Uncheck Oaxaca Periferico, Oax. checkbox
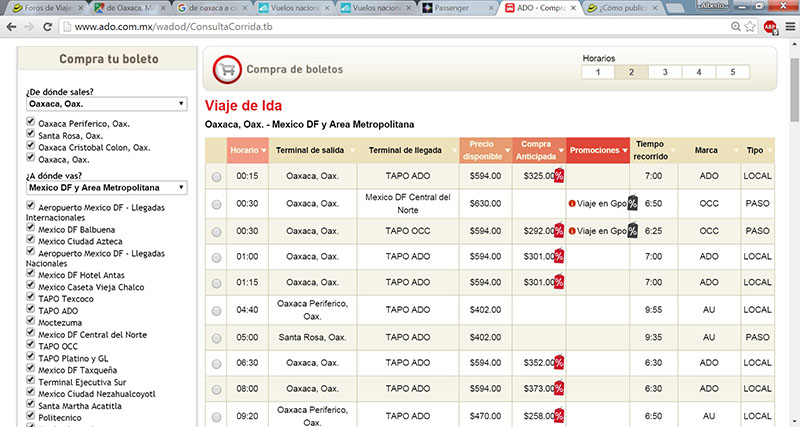The height and width of the screenshot is (427, 800). tap(31, 122)
